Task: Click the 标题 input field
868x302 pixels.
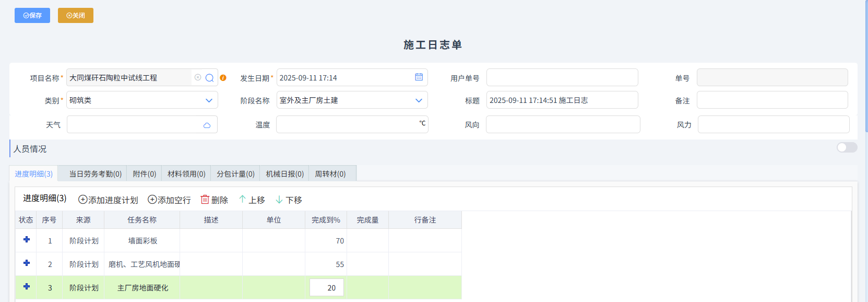Action: [562, 100]
